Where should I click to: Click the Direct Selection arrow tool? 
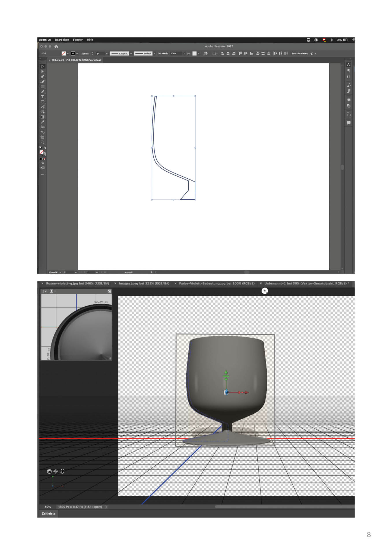(x=42, y=71)
